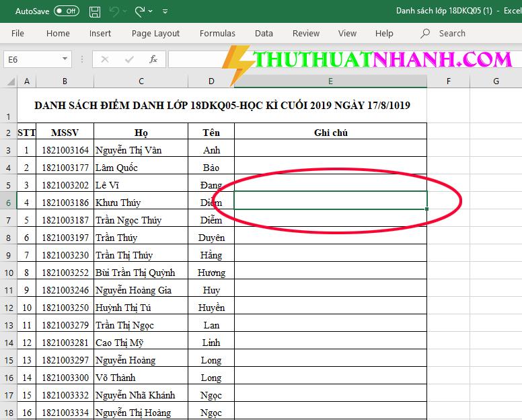Select column A header
Image resolution: width=522 pixels, height=420 pixels.
point(27,81)
